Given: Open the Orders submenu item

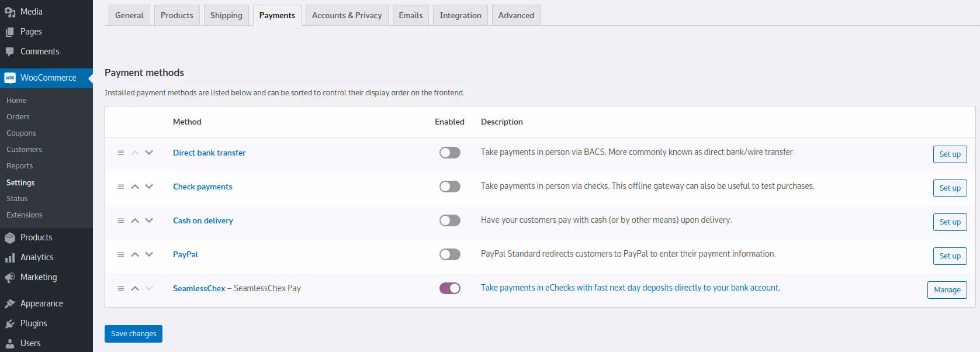Looking at the screenshot, I should 18,117.
